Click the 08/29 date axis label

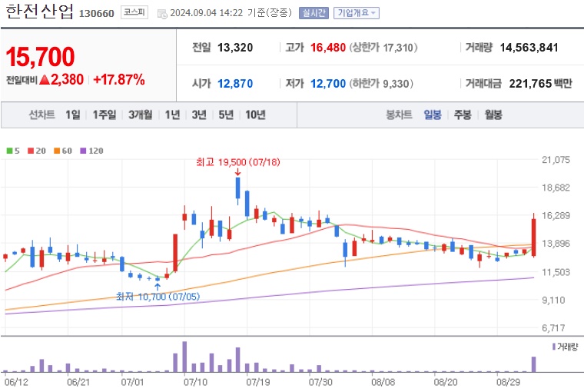[508, 382]
